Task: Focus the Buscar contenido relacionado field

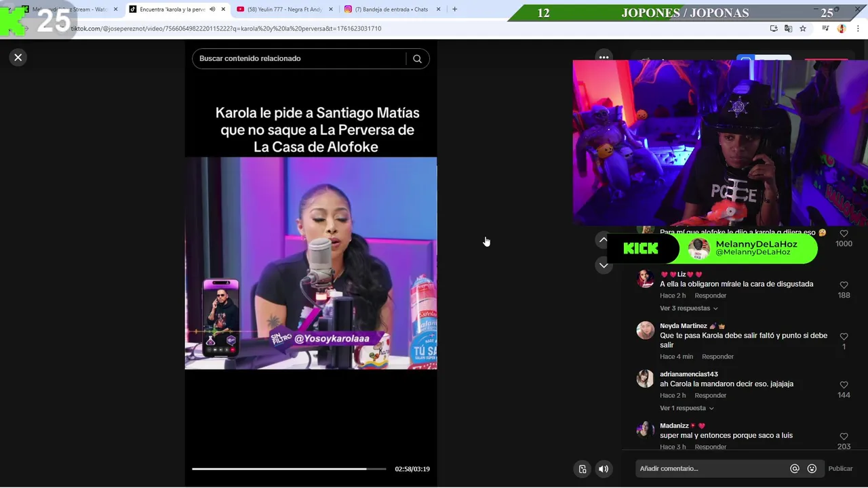Action: pos(298,59)
